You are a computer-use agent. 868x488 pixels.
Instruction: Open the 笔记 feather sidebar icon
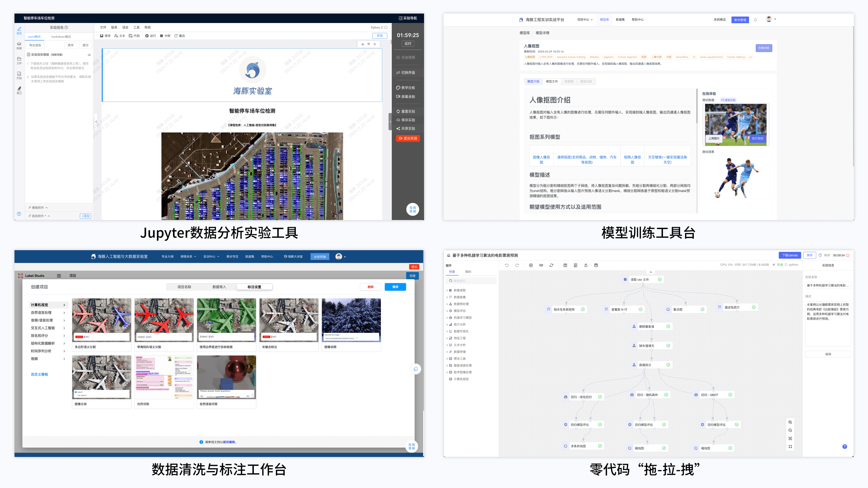19,90
